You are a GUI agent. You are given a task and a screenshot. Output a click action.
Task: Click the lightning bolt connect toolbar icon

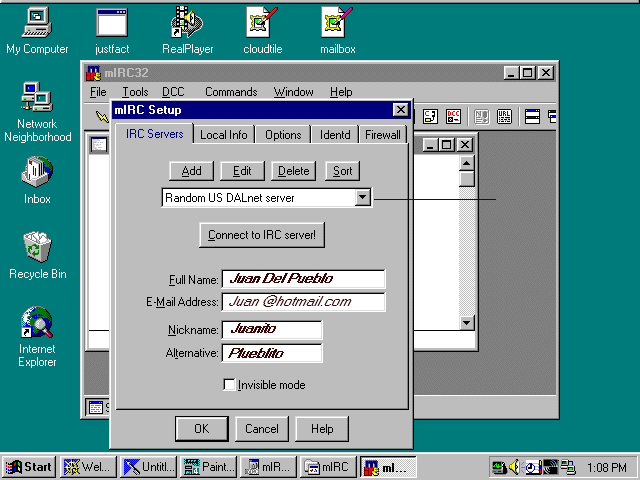pos(102,117)
